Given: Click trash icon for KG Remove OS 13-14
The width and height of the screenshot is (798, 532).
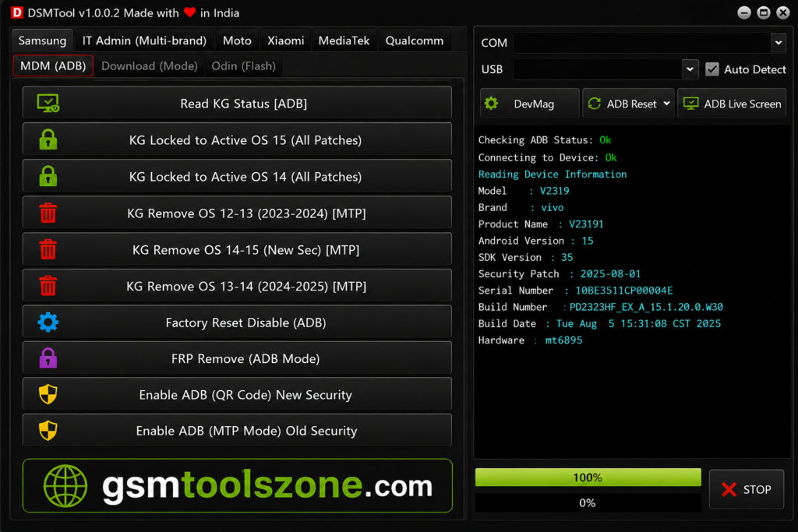Looking at the screenshot, I should 48,286.
